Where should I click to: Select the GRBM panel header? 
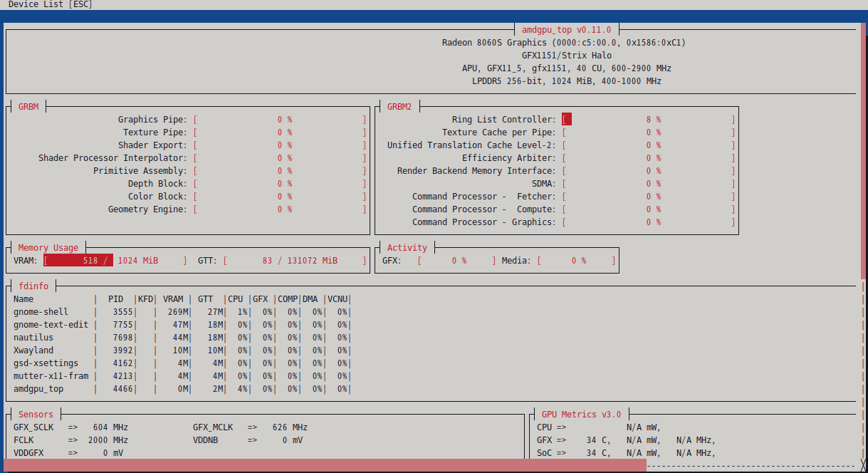coord(28,107)
